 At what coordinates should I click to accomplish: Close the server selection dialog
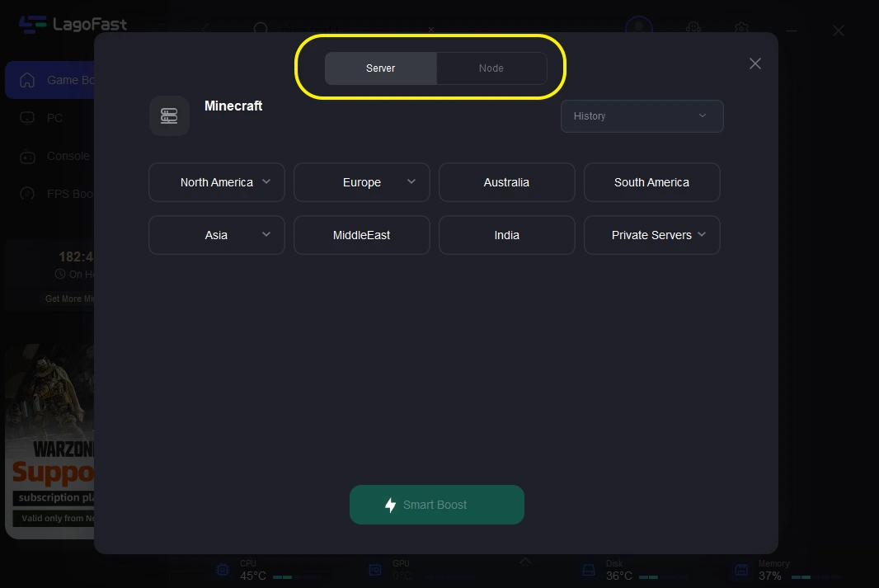point(754,64)
